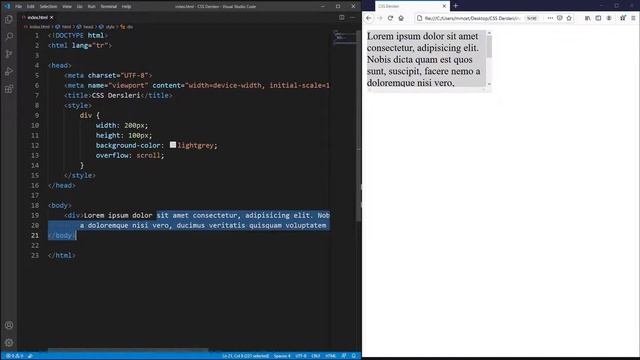Viewport: 640px width, 360px height.
Task: Click the feedback icon in status bar
Action: pos(344,356)
